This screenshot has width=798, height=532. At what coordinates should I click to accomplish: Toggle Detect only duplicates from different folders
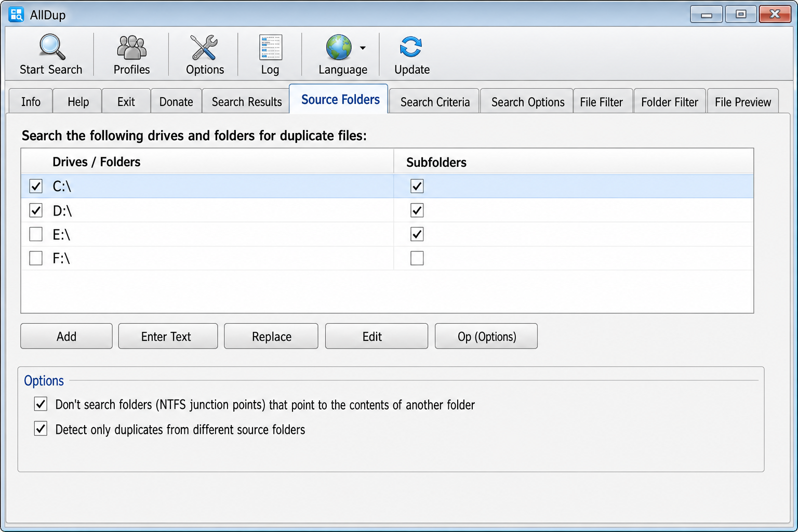pos(41,429)
